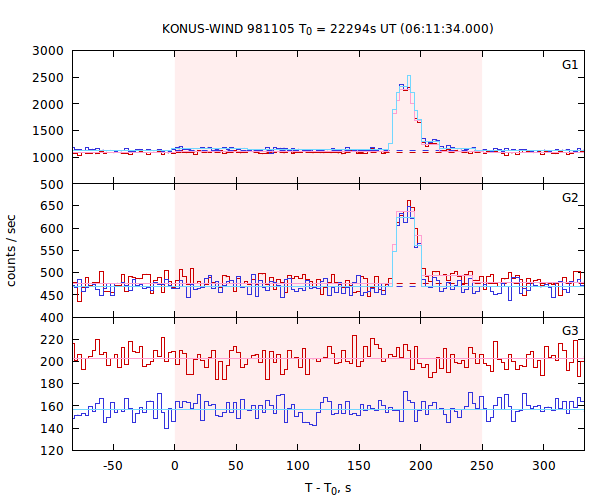600x500 pixels.
Task: Click the 650 y-axis tick label
Action: [x=52, y=206]
